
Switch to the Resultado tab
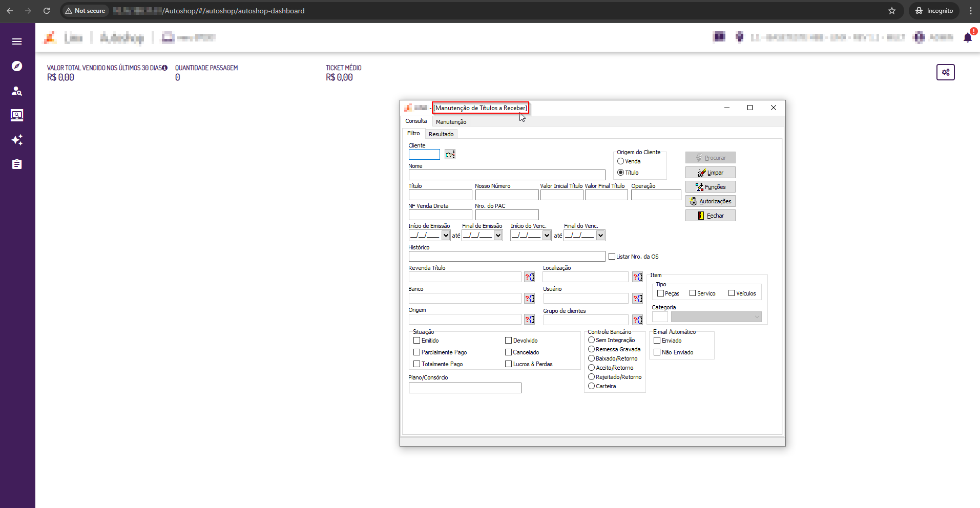(x=441, y=134)
